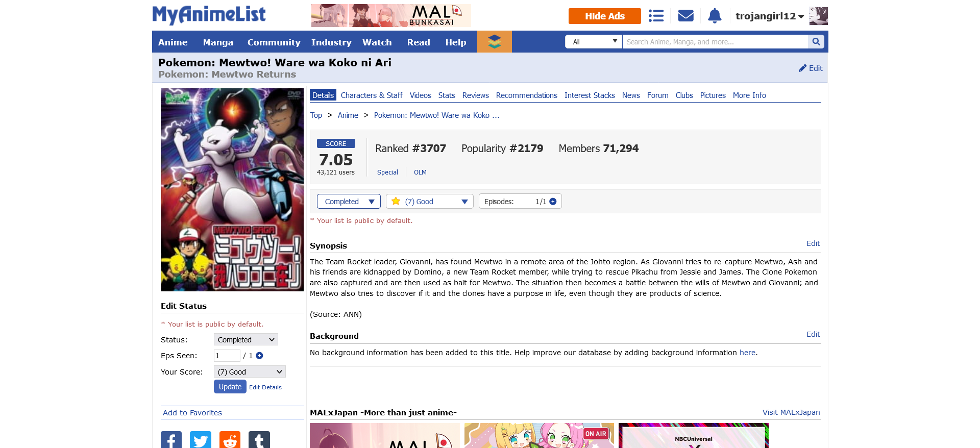Viewport: 980px width, 448px height.
Task: Share on Twitter icon
Action: coord(201,440)
